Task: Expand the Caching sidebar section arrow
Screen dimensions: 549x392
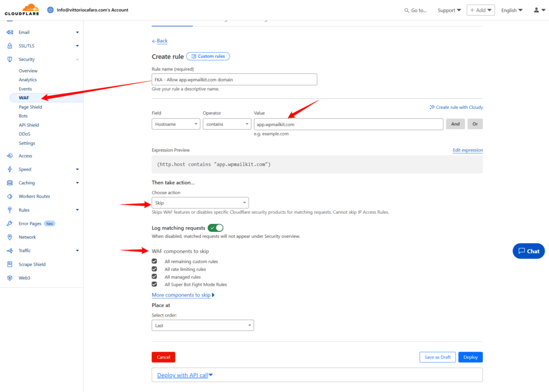Action: (77, 183)
